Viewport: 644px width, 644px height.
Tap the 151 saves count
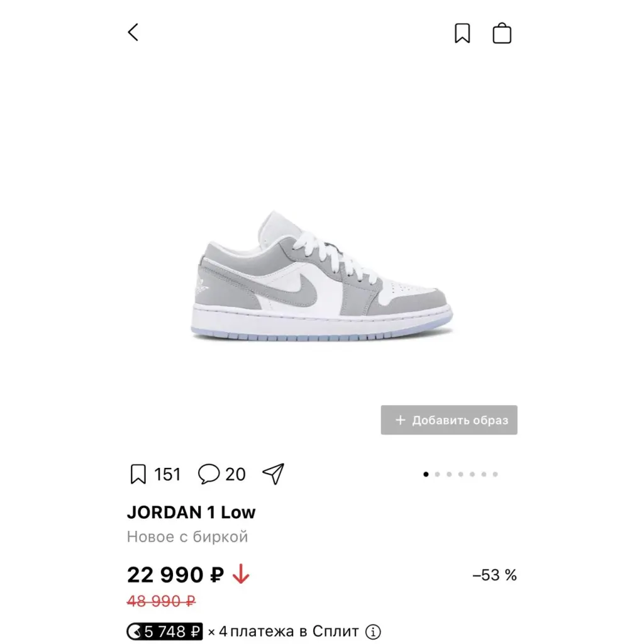[167, 474]
